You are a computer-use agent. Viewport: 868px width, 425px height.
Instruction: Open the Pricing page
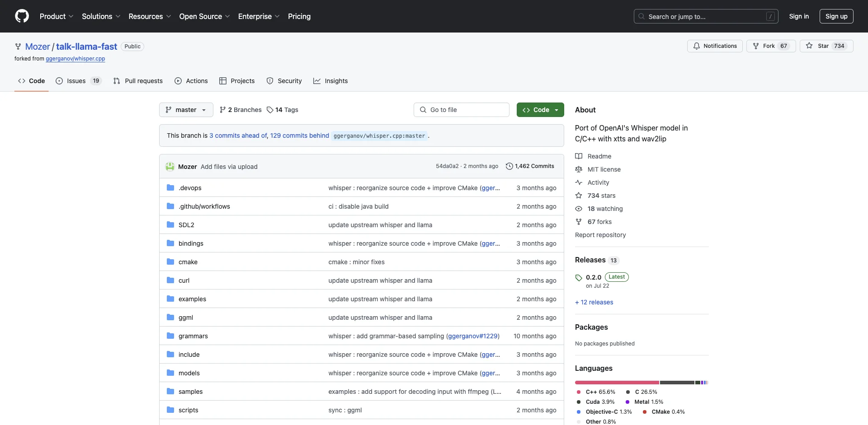pyautogui.click(x=299, y=16)
